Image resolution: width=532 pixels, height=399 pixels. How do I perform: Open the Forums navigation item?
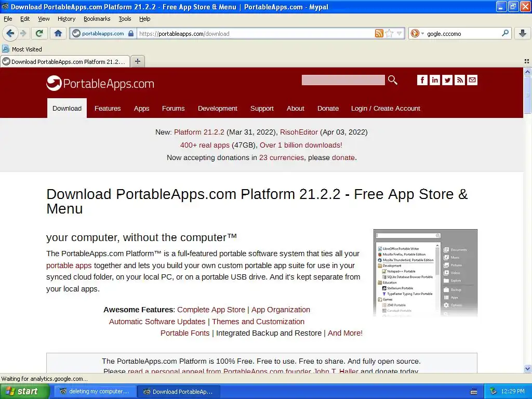[x=174, y=108]
